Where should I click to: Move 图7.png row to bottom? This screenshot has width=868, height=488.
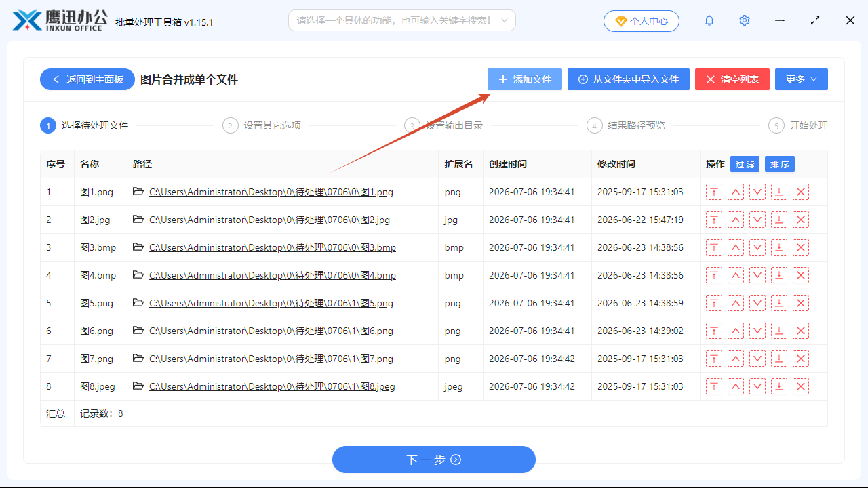click(x=779, y=359)
